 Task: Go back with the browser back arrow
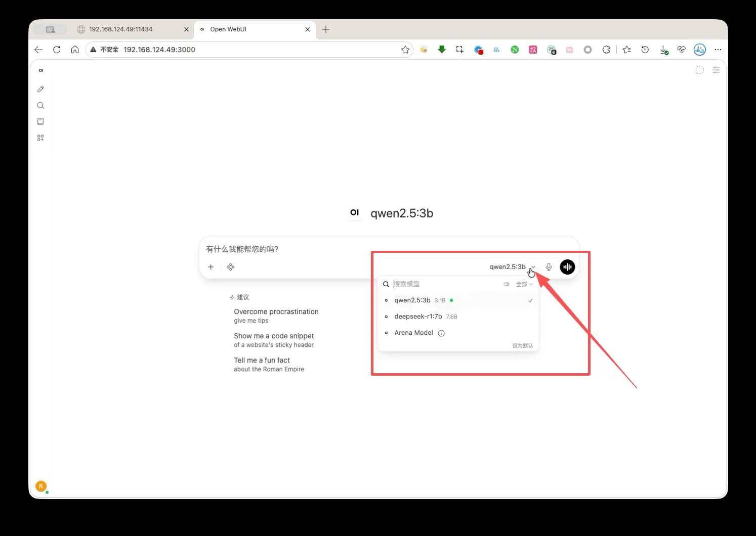coord(38,50)
